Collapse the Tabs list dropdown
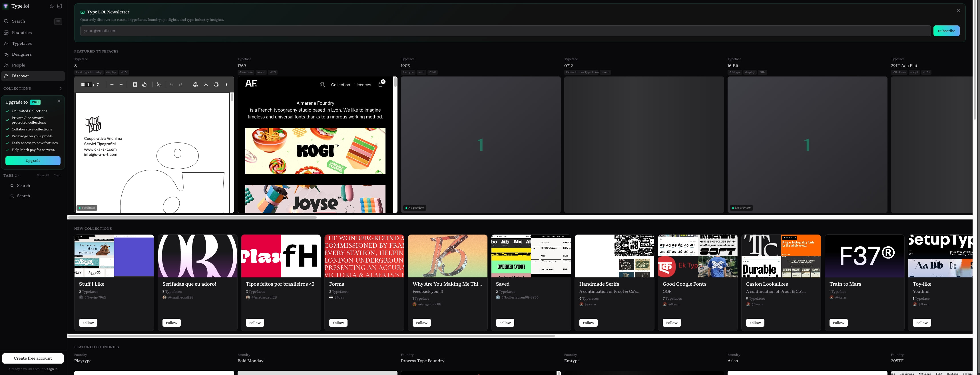Image resolution: width=980 pixels, height=375 pixels. tap(19, 175)
